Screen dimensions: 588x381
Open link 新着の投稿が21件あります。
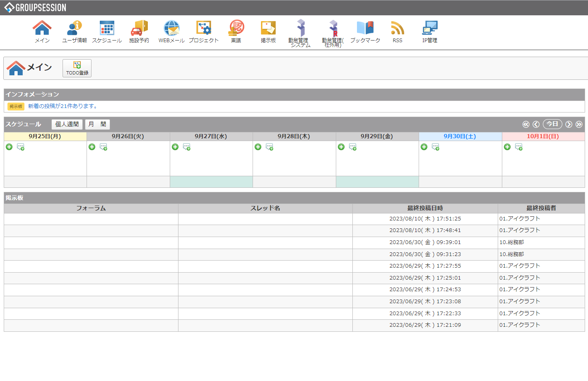coord(63,106)
